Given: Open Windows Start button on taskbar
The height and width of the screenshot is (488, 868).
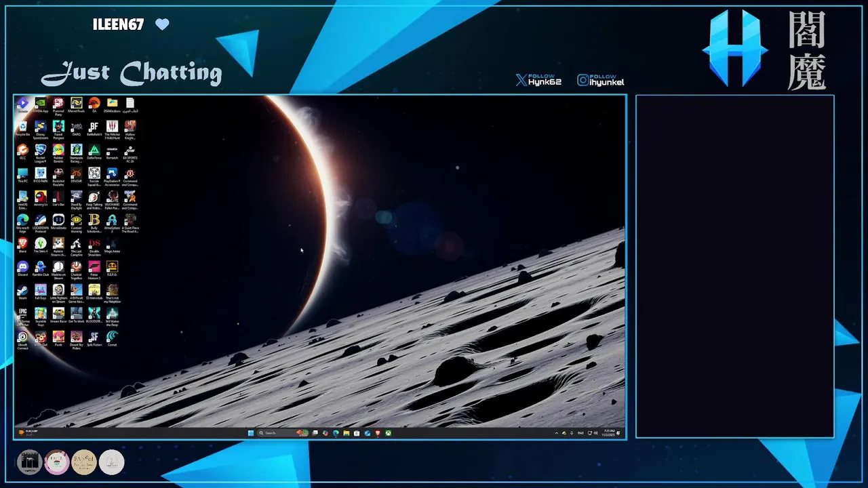Looking at the screenshot, I should pyautogui.click(x=251, y=433).
